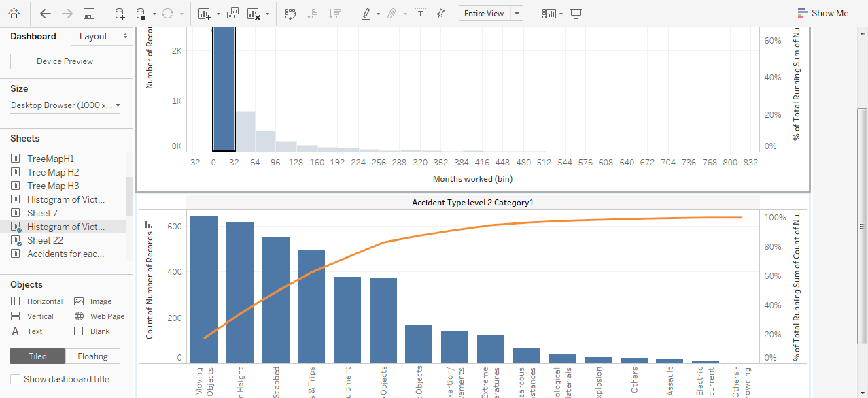Open the refresh update dropdown arrow
Image resolution: width=868 pixels, height=398 pixels.
[181, 14]
